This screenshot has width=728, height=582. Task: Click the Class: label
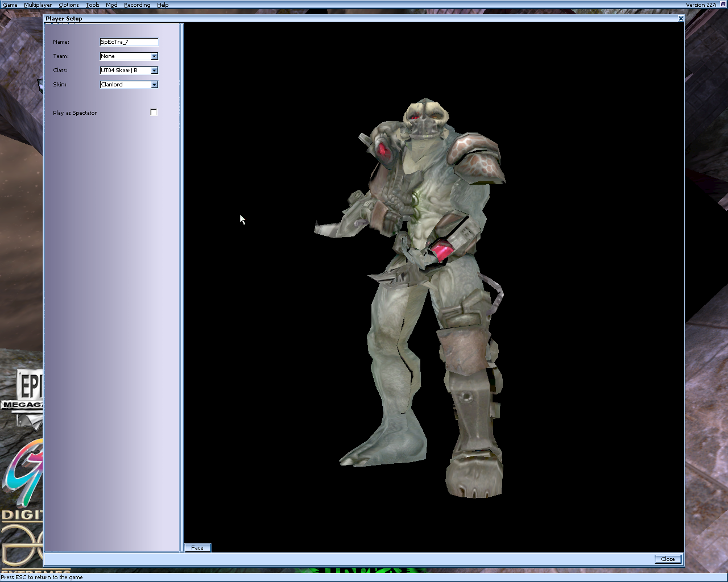click(60, 70)
